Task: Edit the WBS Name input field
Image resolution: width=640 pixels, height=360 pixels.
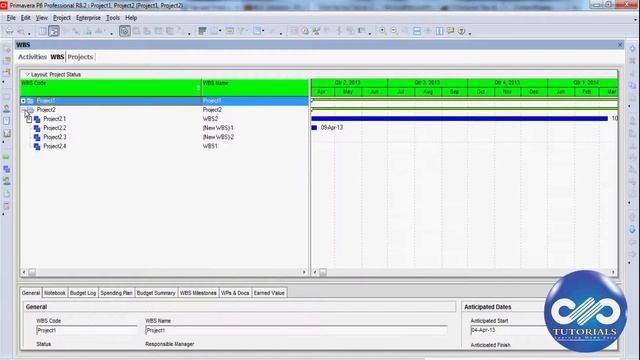Action: (296, 330)
